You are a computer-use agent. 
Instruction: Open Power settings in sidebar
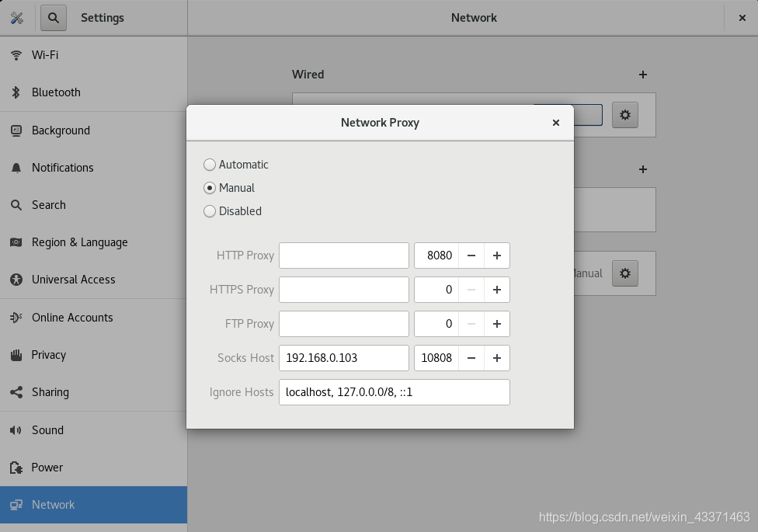[x=93, y=468]
